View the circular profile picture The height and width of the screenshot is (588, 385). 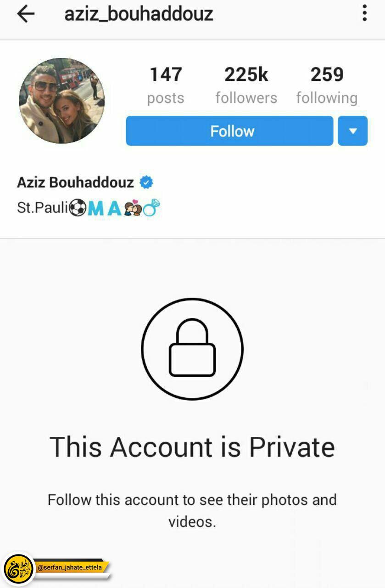[61, 101]
